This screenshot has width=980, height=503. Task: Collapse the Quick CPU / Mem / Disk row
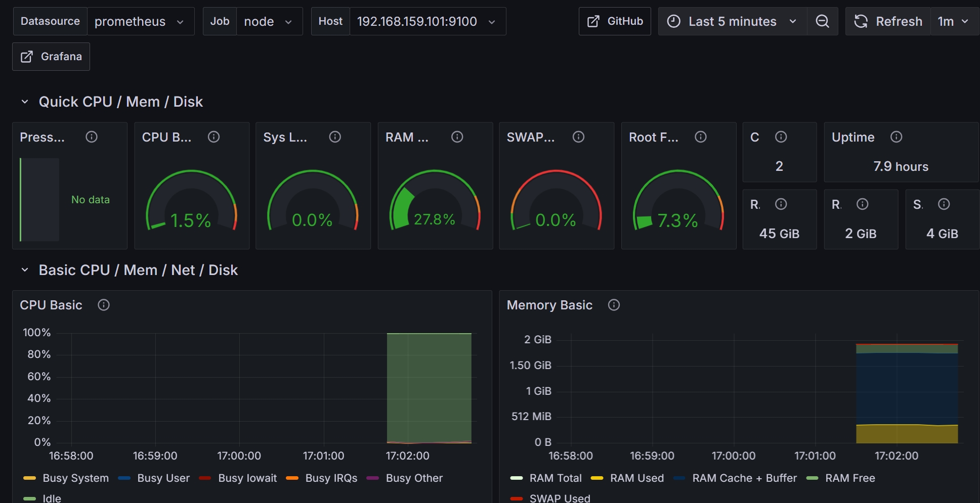click(25, 102)
